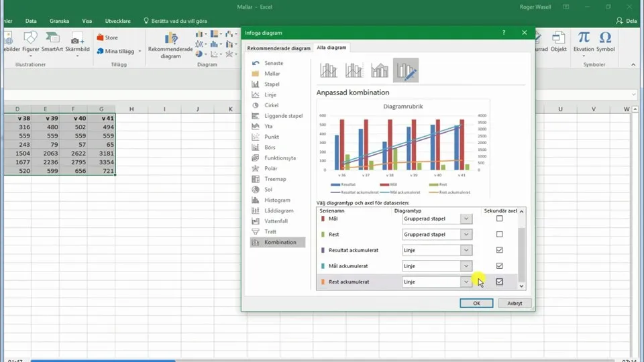Click the SmartArt ribbon icon
Image resolution: width=644 pixels, height=362 pixels.
[52, 42]
